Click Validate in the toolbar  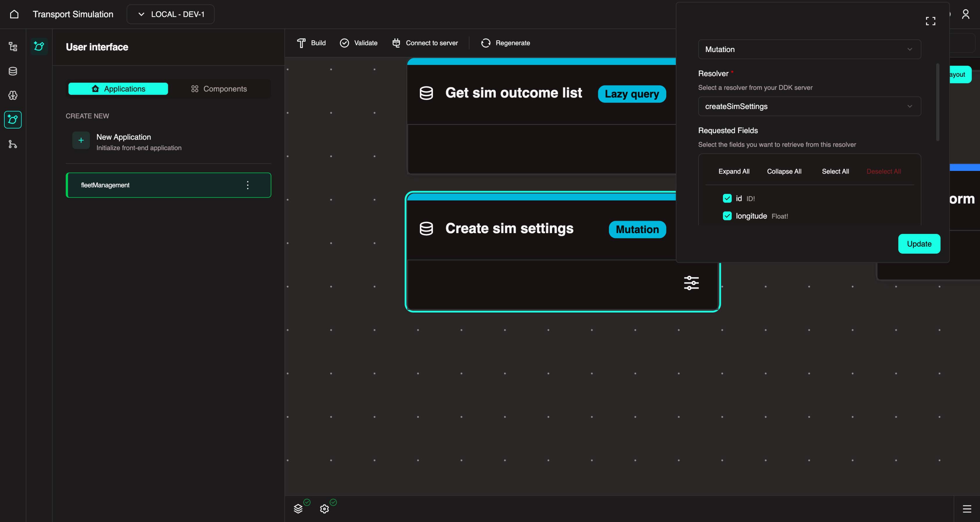(358, 43)
